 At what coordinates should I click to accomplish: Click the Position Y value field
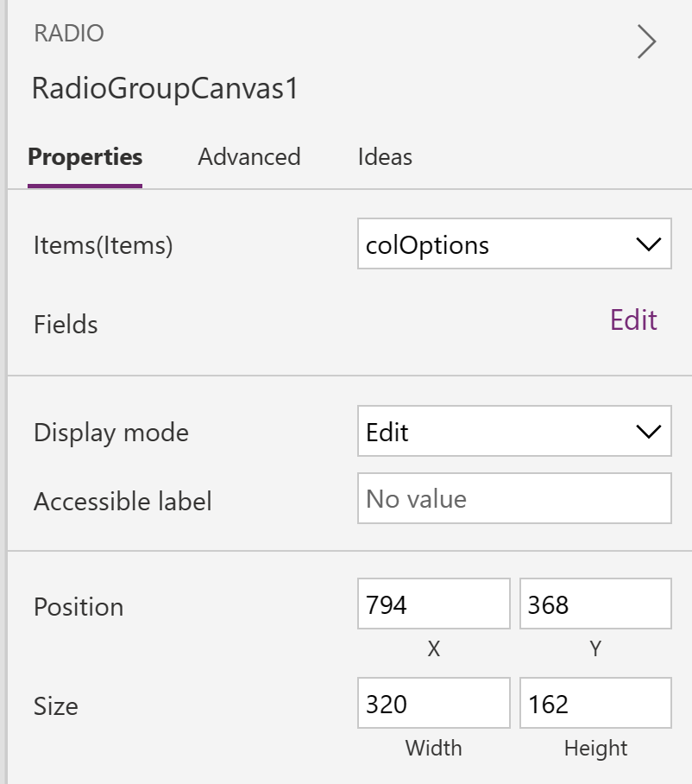(x=595, y=604)
